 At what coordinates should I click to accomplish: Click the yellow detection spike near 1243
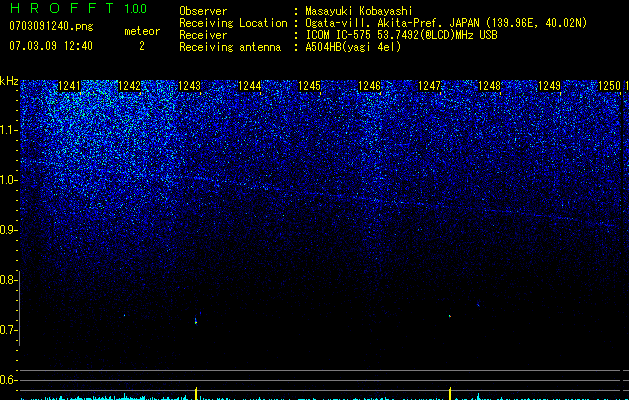click(196, 393)
